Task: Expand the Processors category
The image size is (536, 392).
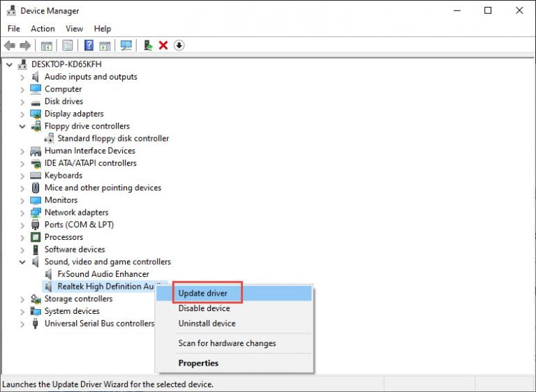Action: point(22,238)
